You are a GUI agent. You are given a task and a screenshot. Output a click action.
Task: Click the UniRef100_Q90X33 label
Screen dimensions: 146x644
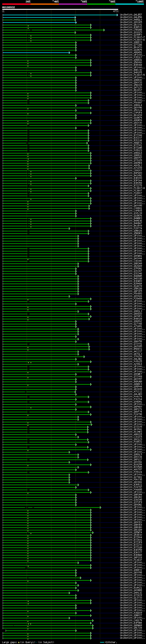click(131, 83)
